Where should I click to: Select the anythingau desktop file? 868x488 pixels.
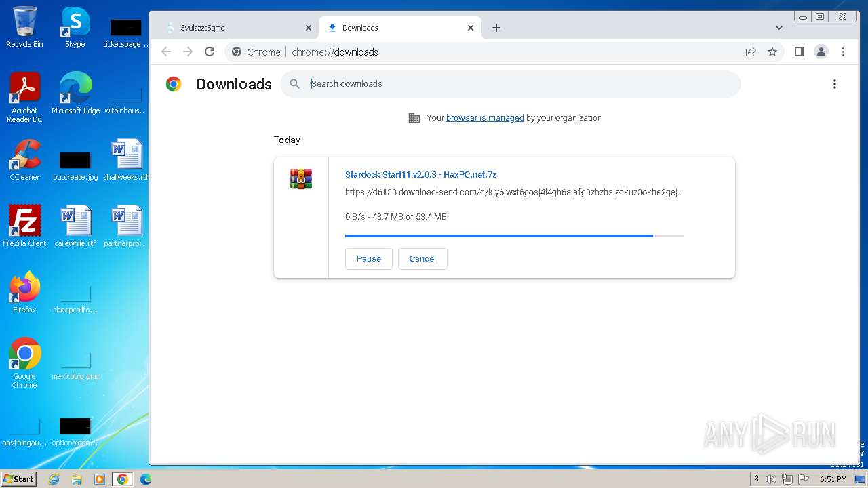[x=24, y=431]
